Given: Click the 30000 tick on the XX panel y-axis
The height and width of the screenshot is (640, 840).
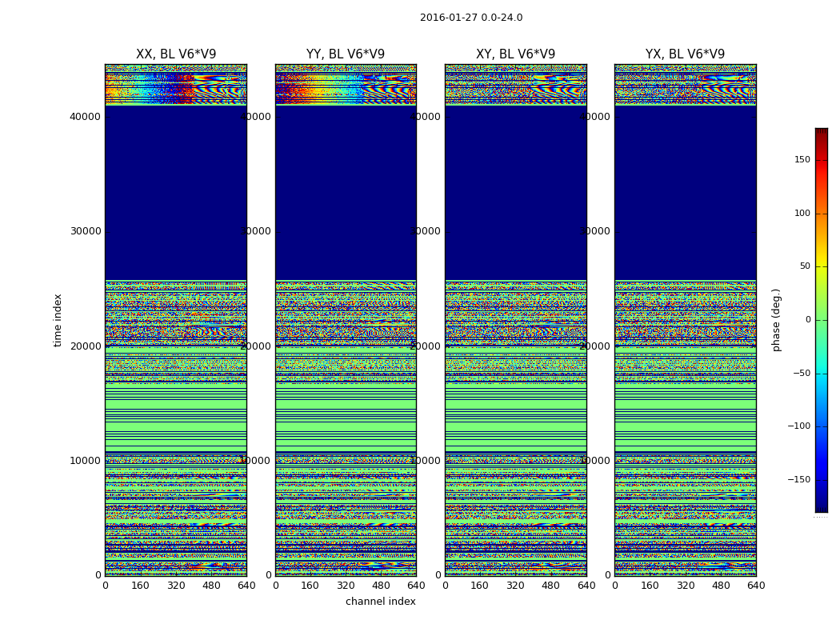Looking at the screenshot, I should [85, 231].
